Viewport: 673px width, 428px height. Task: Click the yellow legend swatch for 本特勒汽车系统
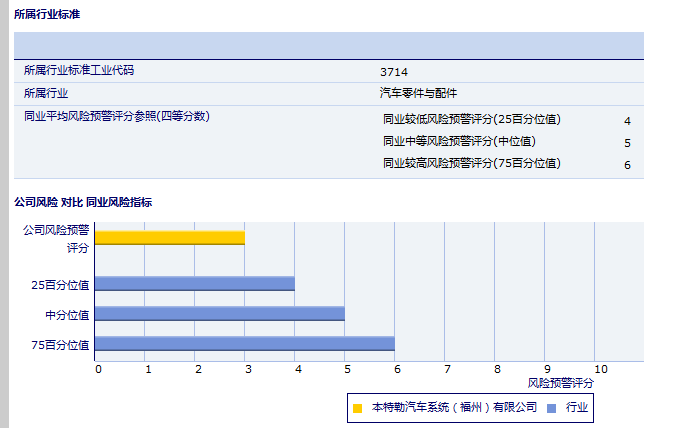pos(357,408)
